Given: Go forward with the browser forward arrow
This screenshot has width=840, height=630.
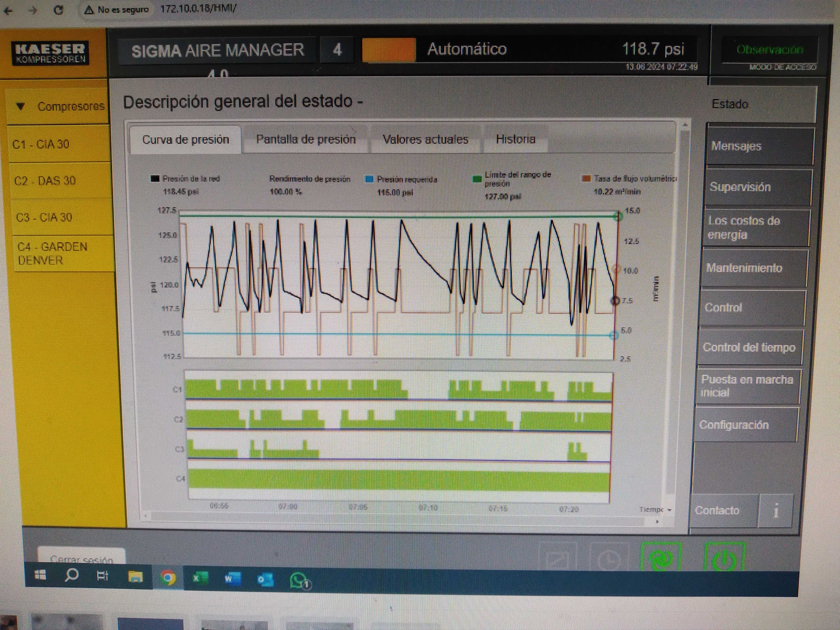Looking at the screenshot, I should 33,10.
